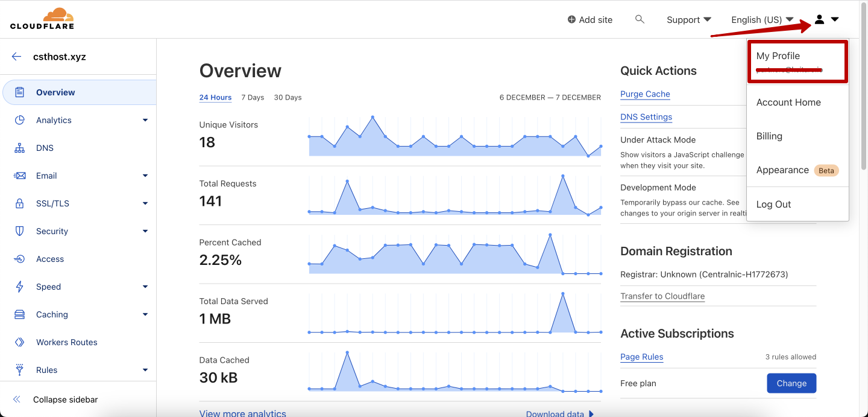Click the DNS network icon

coord(20,148)
